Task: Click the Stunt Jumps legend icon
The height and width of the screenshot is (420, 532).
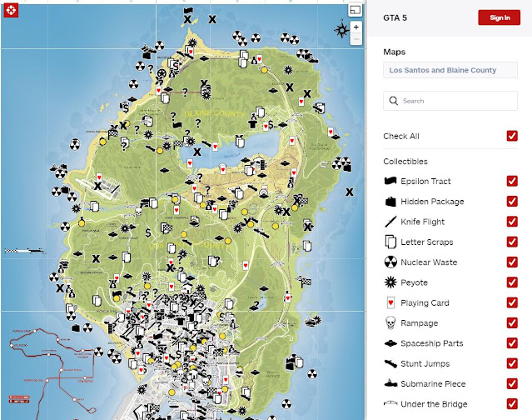Action: (390, 363)
